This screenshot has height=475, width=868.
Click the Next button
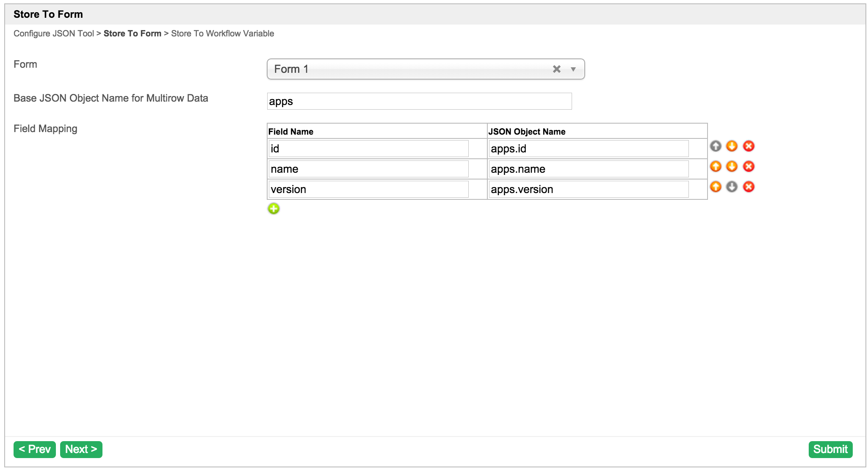tap(81, 449)
